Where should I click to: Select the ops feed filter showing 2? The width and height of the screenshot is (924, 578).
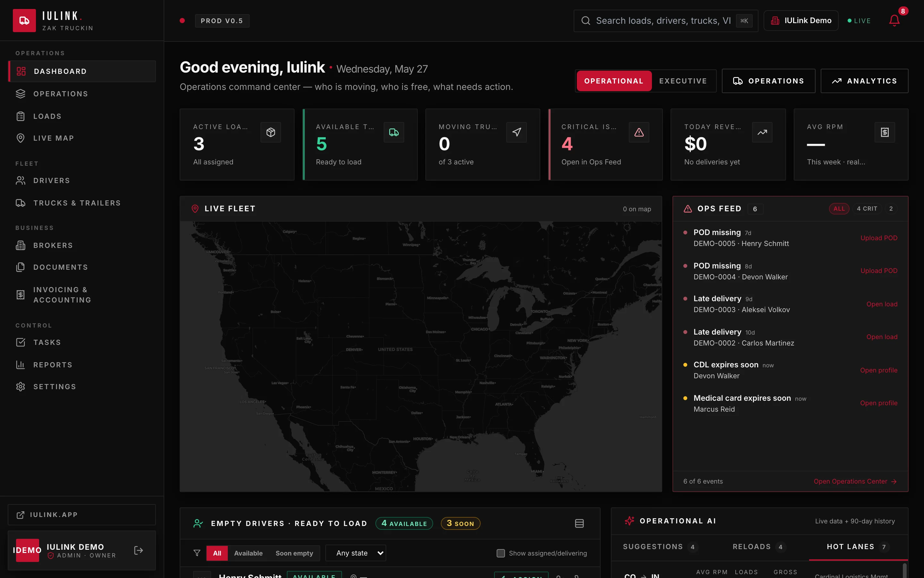click(891, 209)
